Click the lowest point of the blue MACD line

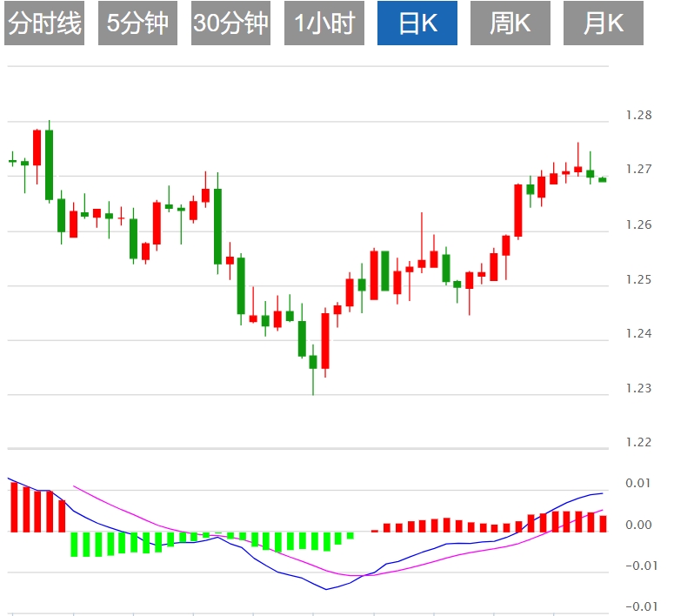327,589
